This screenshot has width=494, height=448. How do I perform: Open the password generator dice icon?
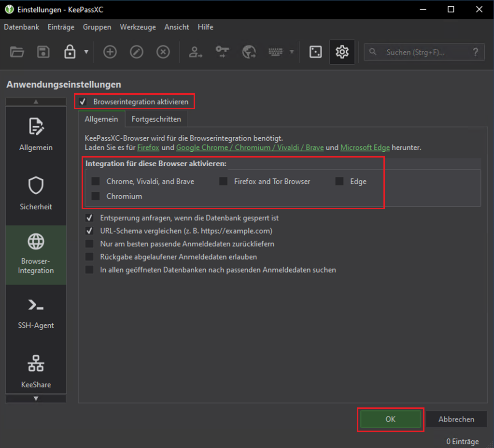point(315,52)
